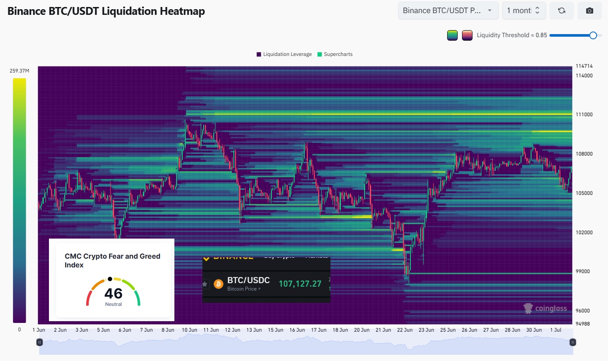Open the Bitcoin Price link
608x364 pixels.
click(x=244, y=289)
